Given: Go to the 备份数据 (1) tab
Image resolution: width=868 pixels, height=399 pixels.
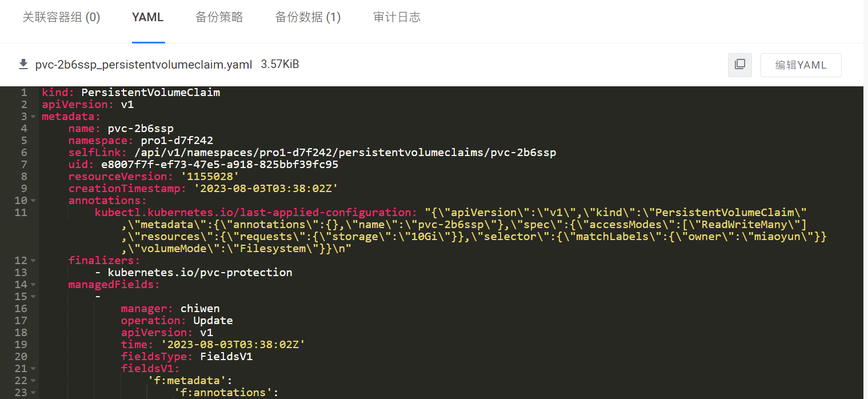Looking at the screenshot, I should pyautogui.click(x=308, y=18).
